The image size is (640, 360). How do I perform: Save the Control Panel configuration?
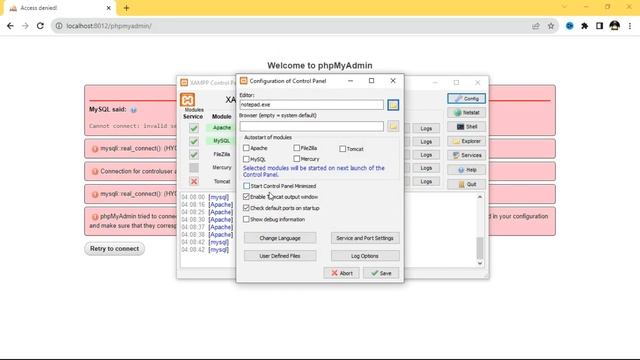click(381, 273)
